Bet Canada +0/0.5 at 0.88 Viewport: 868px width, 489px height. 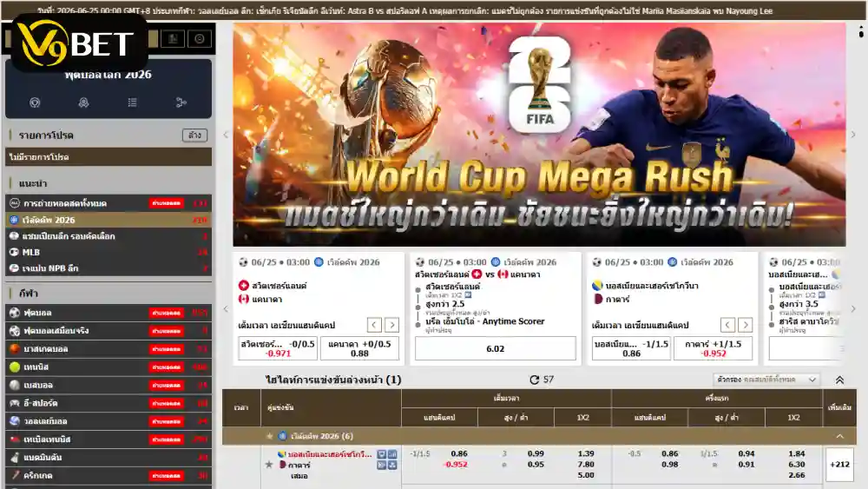coord(360,348)
